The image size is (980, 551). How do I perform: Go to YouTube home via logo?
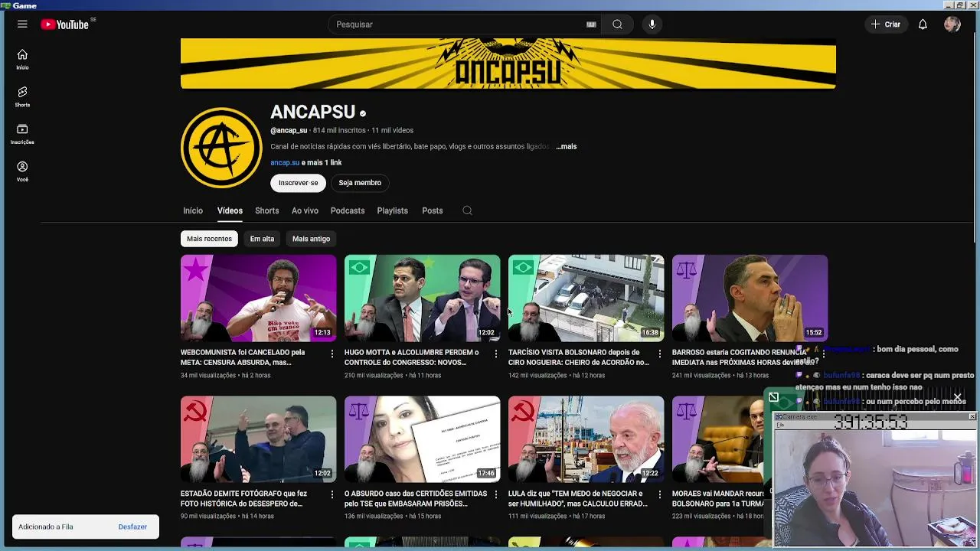[65, 24]
